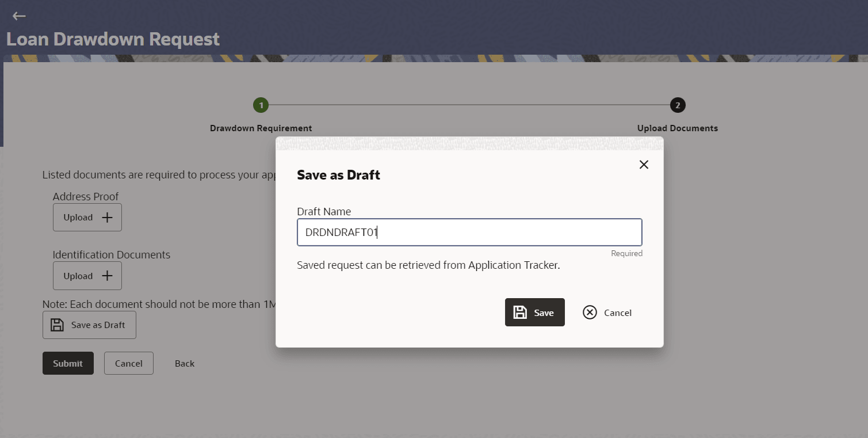Viewport: 868px width, 438px height.
Task: Close the Save as Draft dialog with X
Action: 644,165
